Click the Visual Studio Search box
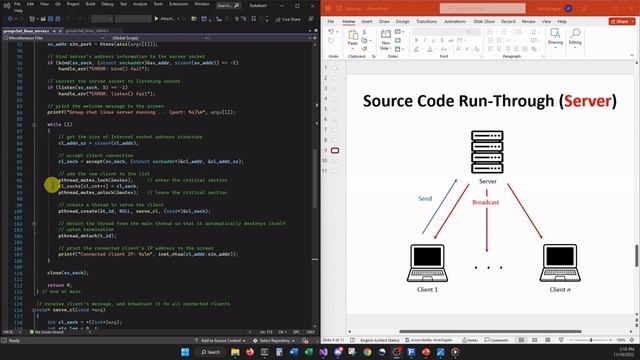Screen dimensions: 640x360 pyautogui.click(x=228, y=6)
